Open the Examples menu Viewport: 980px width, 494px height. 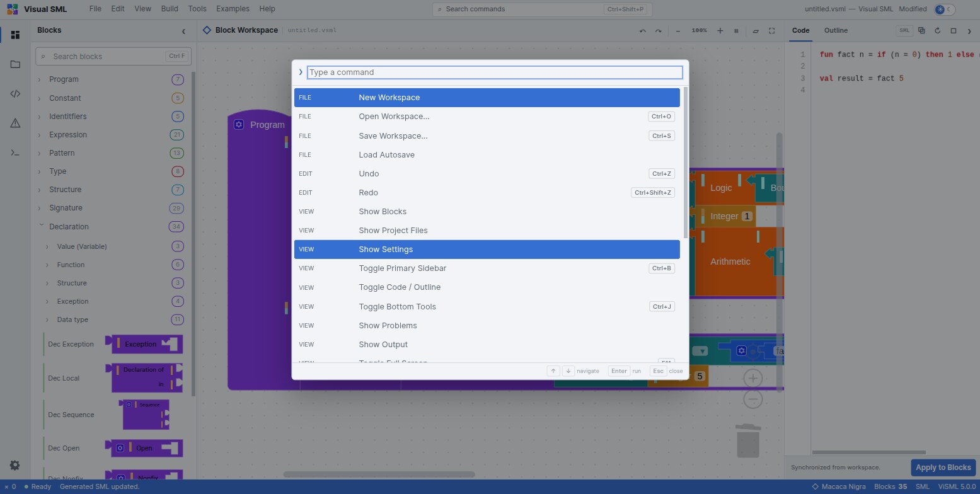coord(233,9)
